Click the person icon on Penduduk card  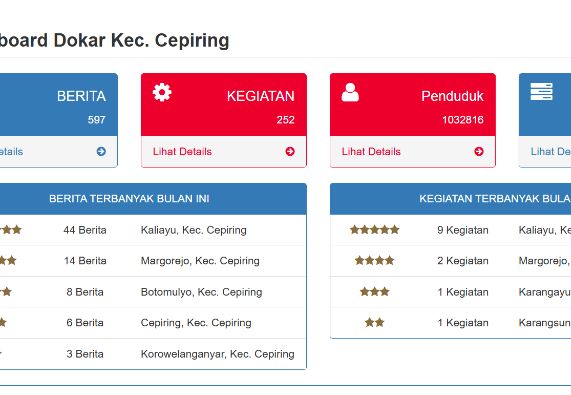point(350,92)
